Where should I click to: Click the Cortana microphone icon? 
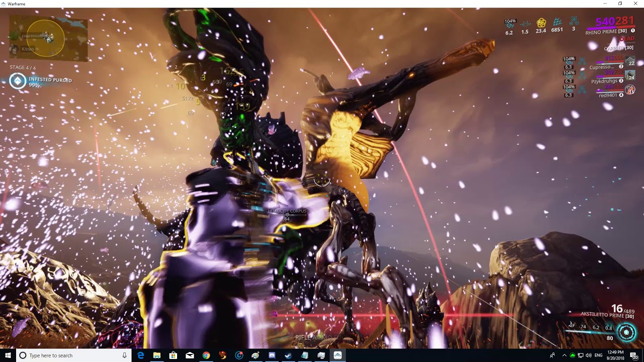click(124, 355)
